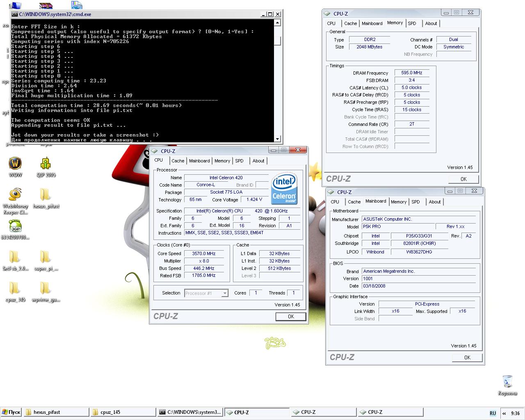Viewport: 525px width, 420px height.
Task: Select Cache tab in mainboard CPU-Z window
Action: 354,202
